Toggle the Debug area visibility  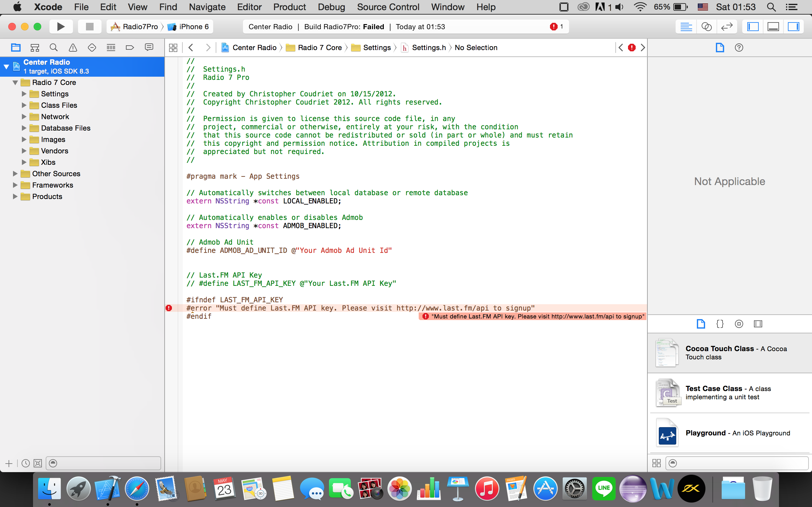click(773, 27)
